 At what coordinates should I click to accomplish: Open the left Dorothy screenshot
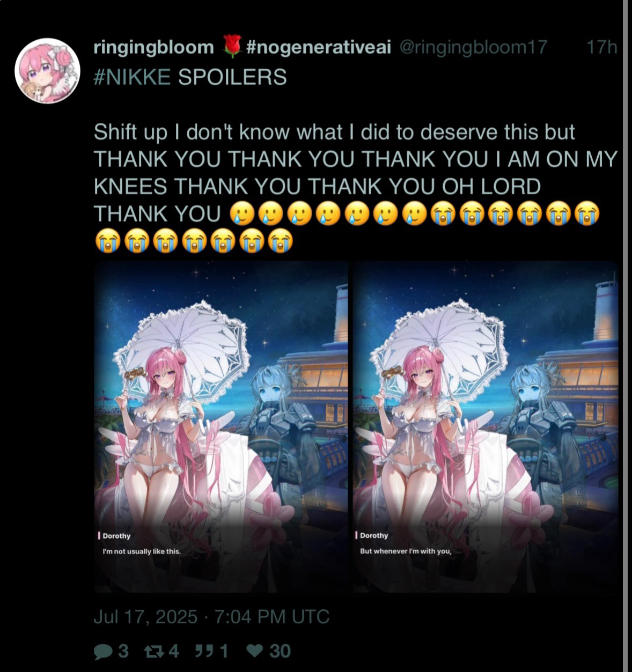(x=221, y=427)
